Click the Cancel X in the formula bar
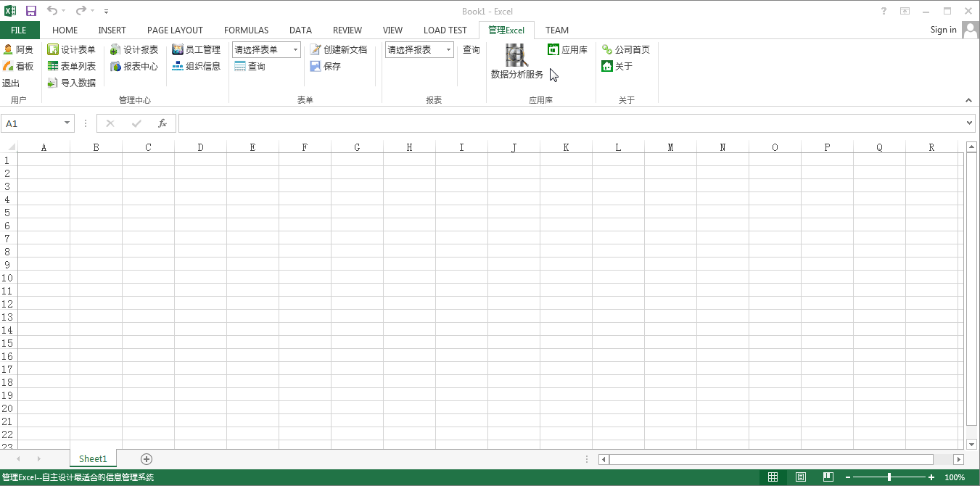Screen dimensions: 980x486 click(x=110, y=123)
